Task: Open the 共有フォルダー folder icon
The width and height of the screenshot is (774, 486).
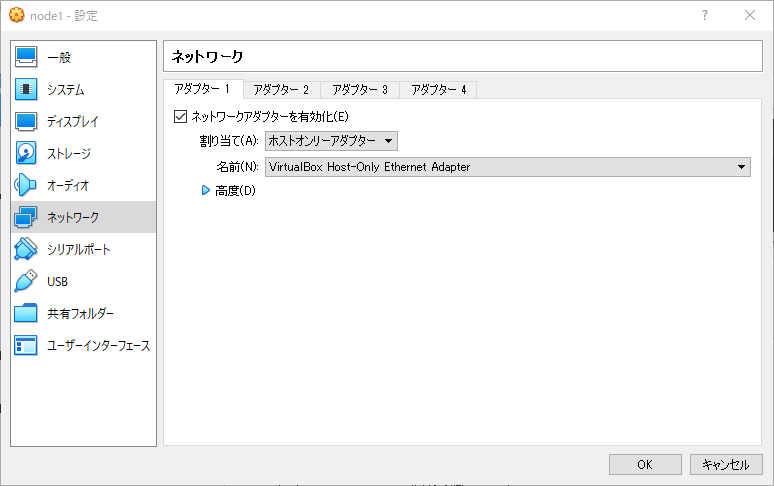Action: 26,313
